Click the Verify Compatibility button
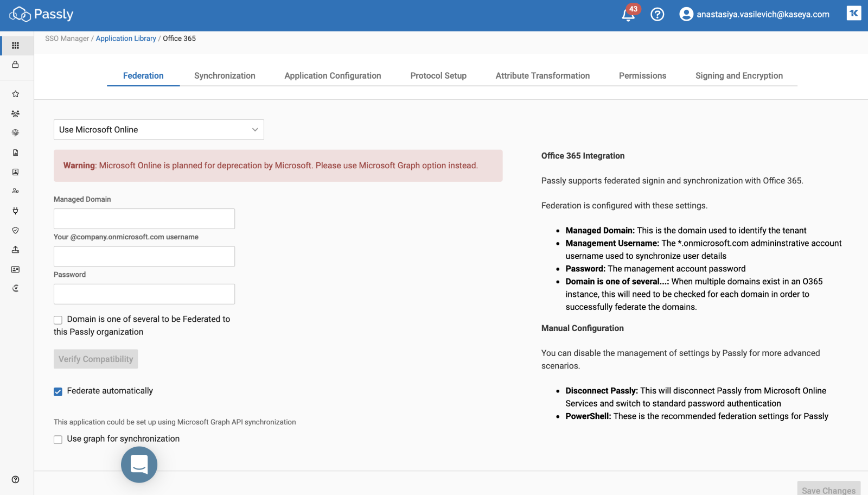This screenshot has width=868, height=495. pyautogui.click(x=96, y=359)
